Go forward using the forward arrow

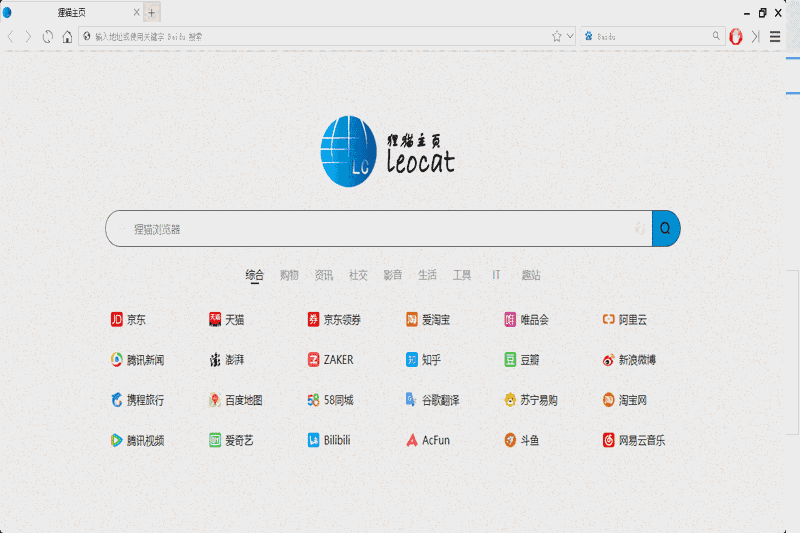pos(28,37)
